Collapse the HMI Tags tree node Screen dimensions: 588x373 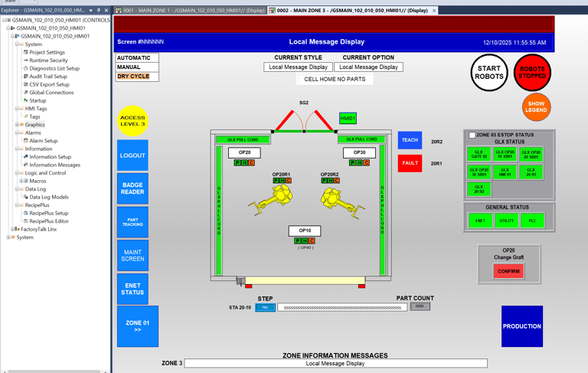click(x=17, y=109)
